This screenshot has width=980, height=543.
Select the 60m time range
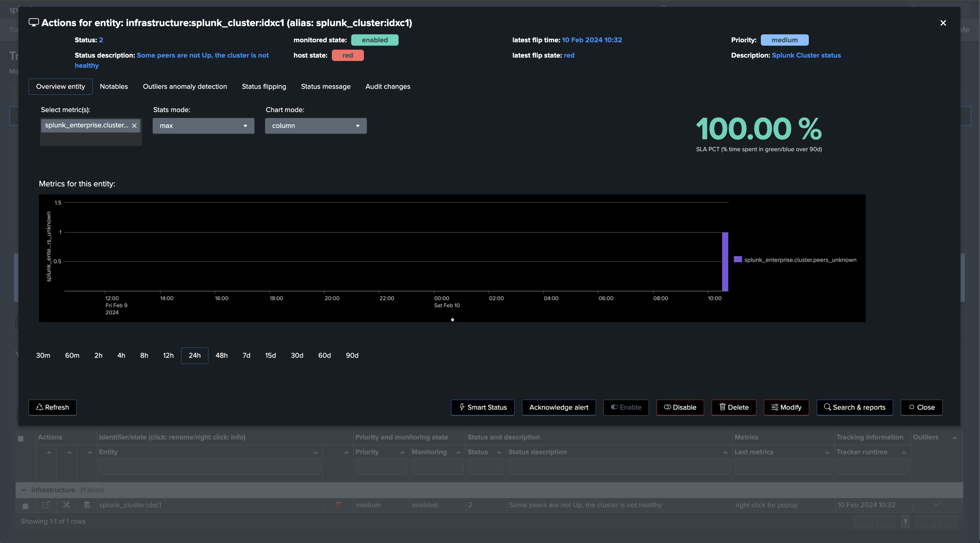72,355
